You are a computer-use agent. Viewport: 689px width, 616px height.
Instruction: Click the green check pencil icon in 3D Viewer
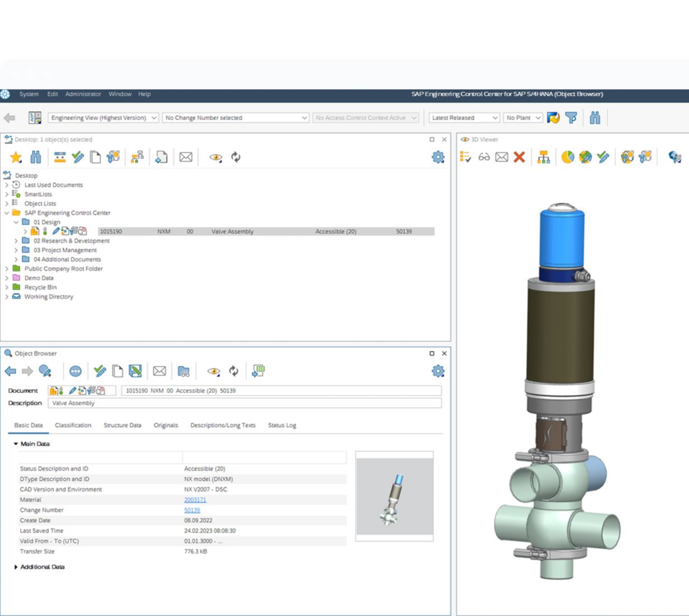click(x=603, y=157)
